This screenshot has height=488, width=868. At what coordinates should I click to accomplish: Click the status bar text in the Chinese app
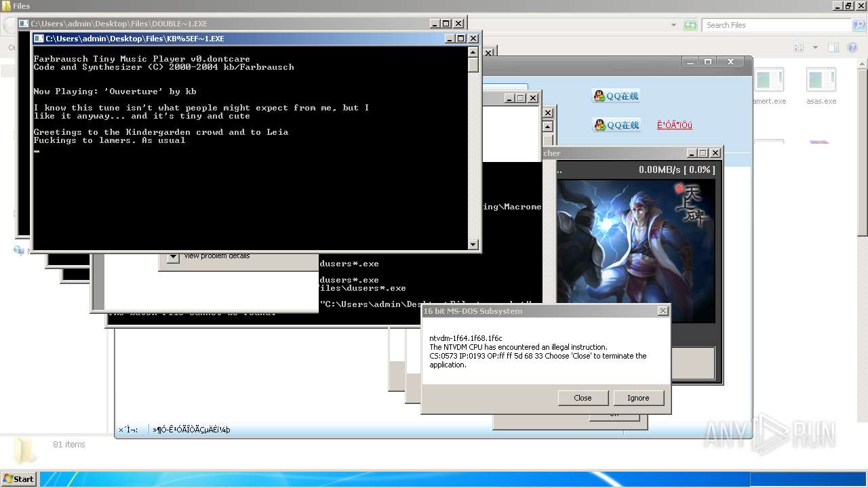[191, 429]
